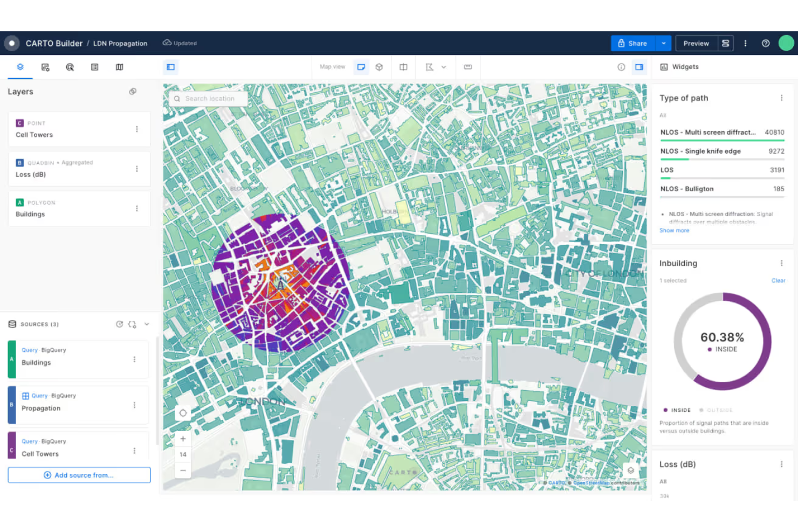Open the map info icon
This screenshot has height=532, width=798.
pos(621,67)
